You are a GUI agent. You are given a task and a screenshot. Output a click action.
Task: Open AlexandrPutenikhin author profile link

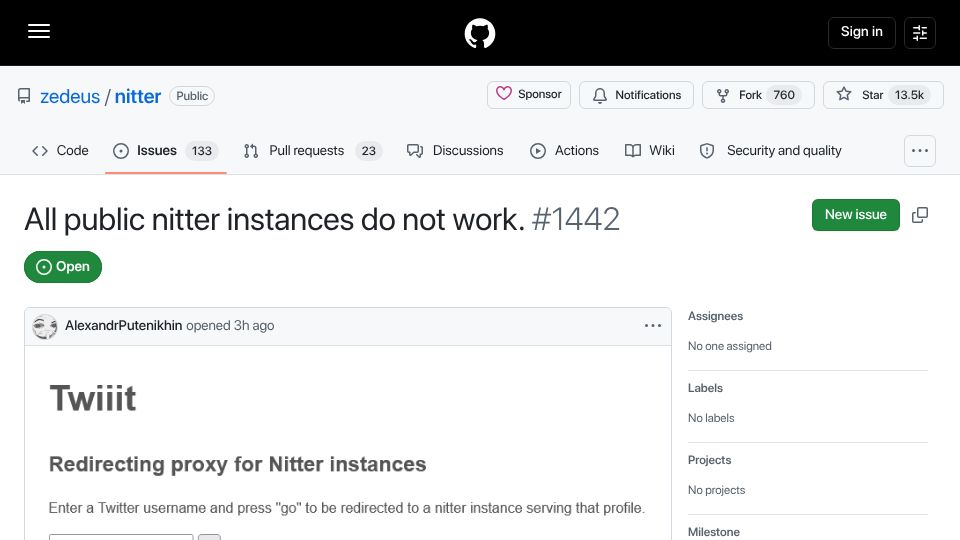click(124, 326)
